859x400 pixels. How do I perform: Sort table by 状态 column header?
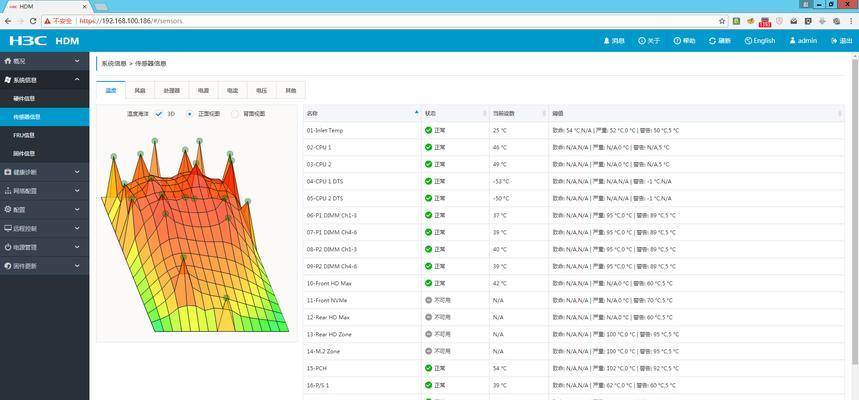(x=455, y=113)
